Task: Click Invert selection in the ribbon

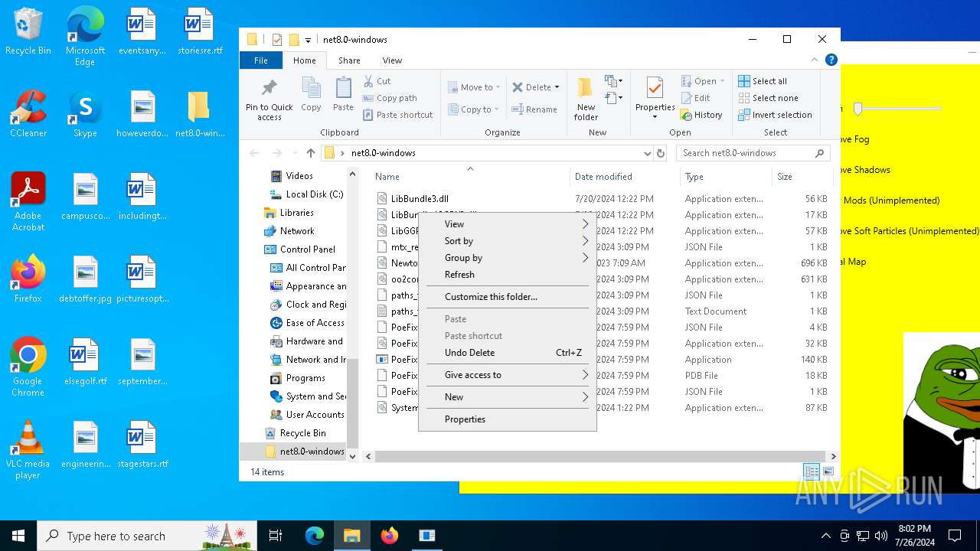Action: tap(775, 115)
